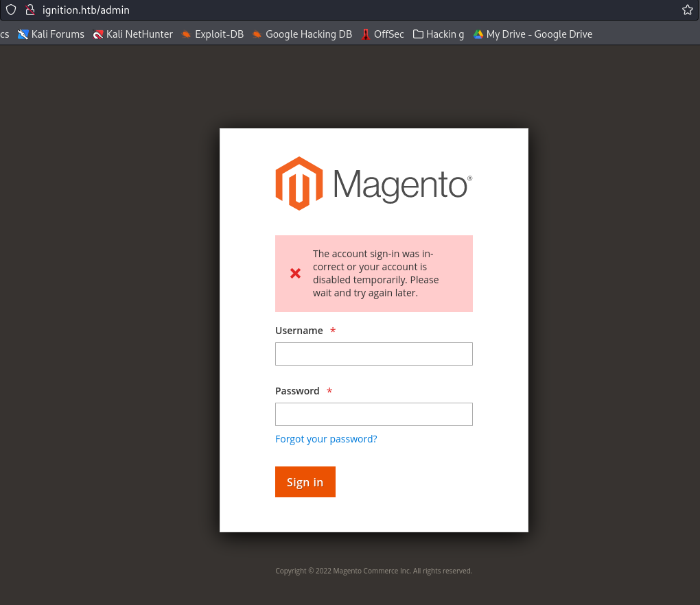Open the Google Hacking DB bookmark icon

coord(257,34)
